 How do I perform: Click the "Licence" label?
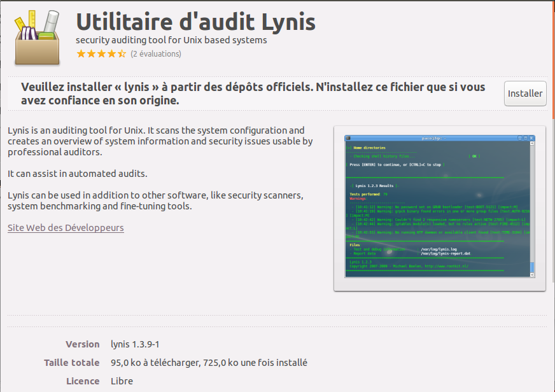click(x=83, y=381)
